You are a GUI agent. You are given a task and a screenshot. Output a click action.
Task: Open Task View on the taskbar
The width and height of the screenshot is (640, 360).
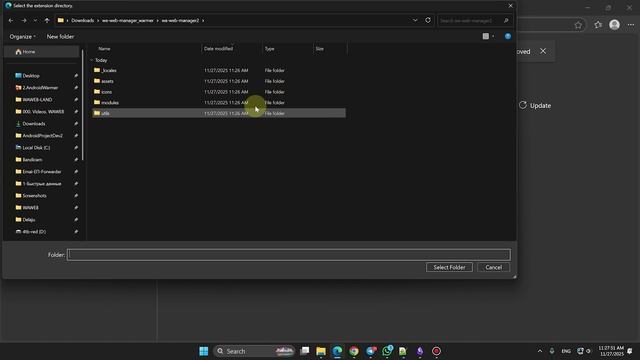tap(304, 351)
